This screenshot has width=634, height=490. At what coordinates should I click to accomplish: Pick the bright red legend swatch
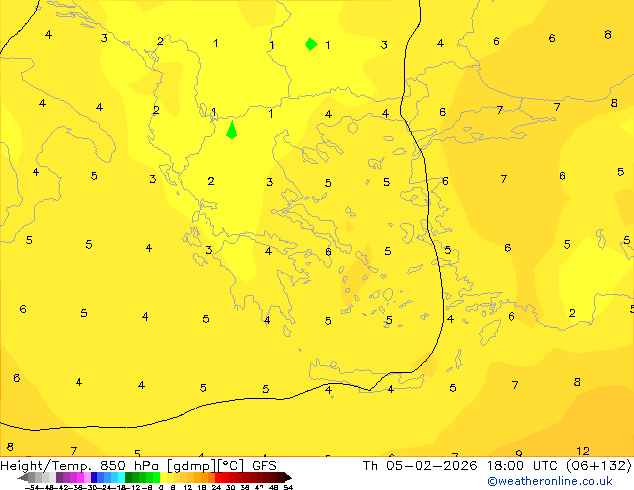[x=218, y=477]
